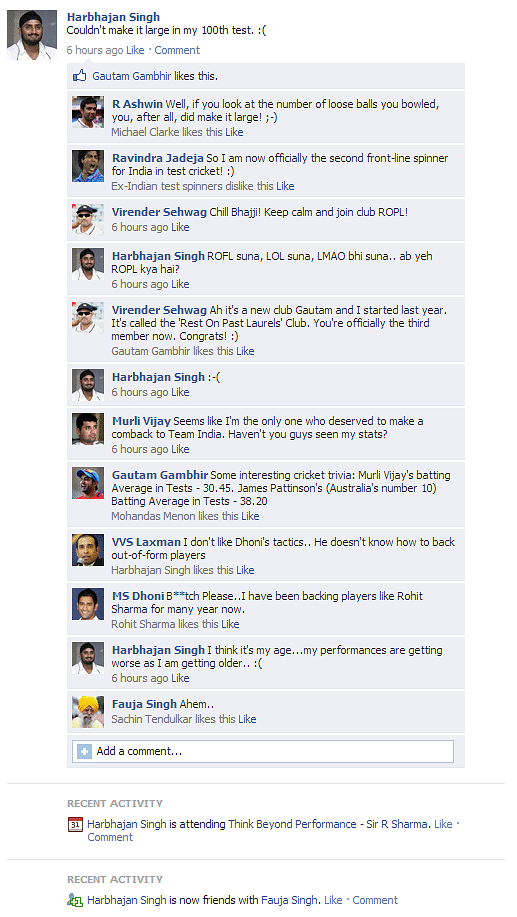Click Comment link under the main post
The height and width of the screenshot is (917, 517).
(x=177, y=50)
